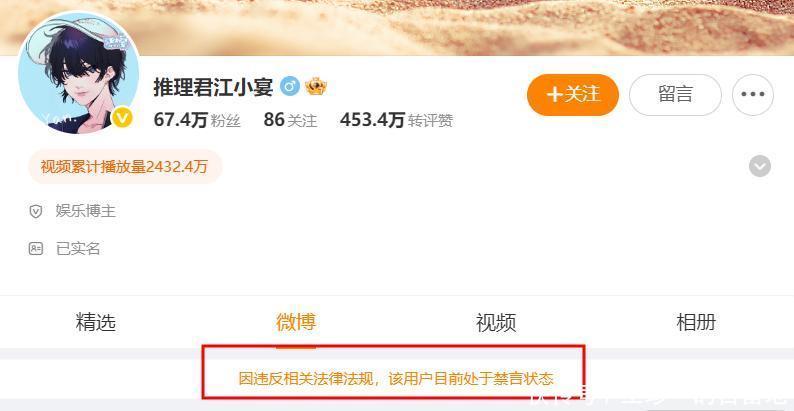Viewport: 794px width, 411px height.
Task: Open the 86 关注 following list
Action: 290,120
